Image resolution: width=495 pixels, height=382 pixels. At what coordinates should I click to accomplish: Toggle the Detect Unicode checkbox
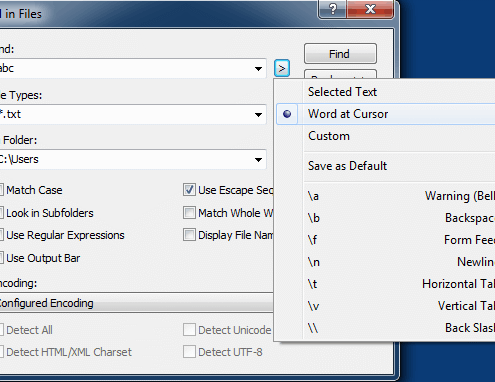[189, 330]
